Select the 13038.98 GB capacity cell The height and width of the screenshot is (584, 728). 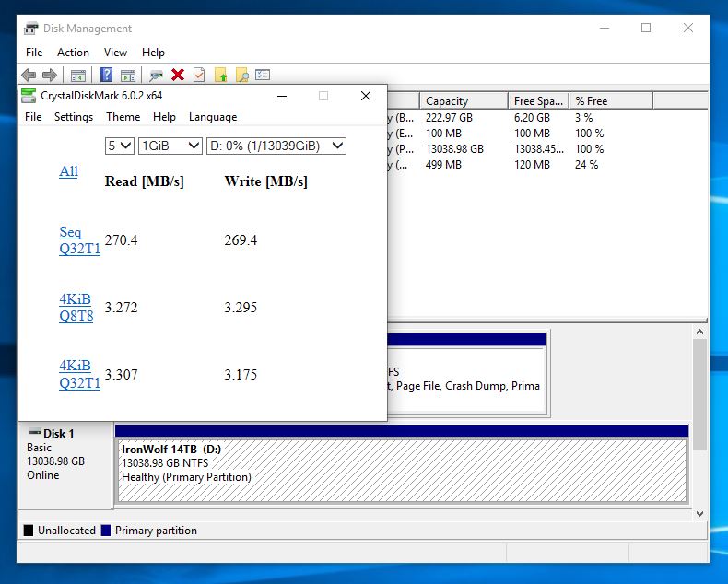454,149
